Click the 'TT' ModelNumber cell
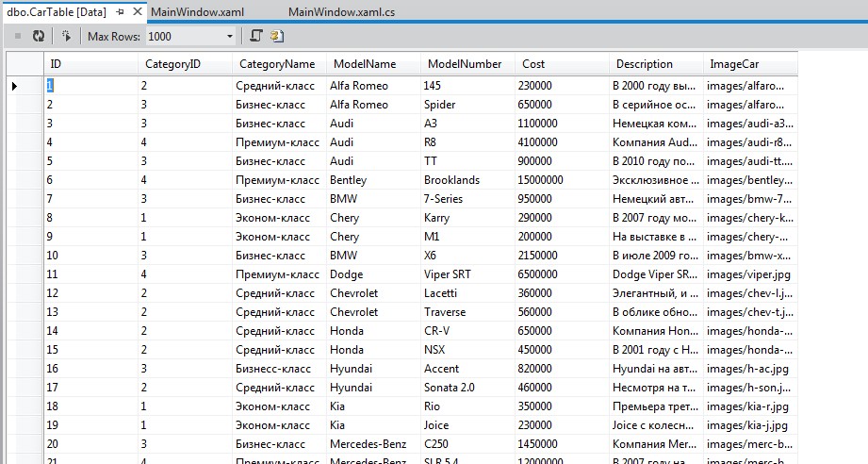Viewport: 868px width, 464px height. [467, 161]
